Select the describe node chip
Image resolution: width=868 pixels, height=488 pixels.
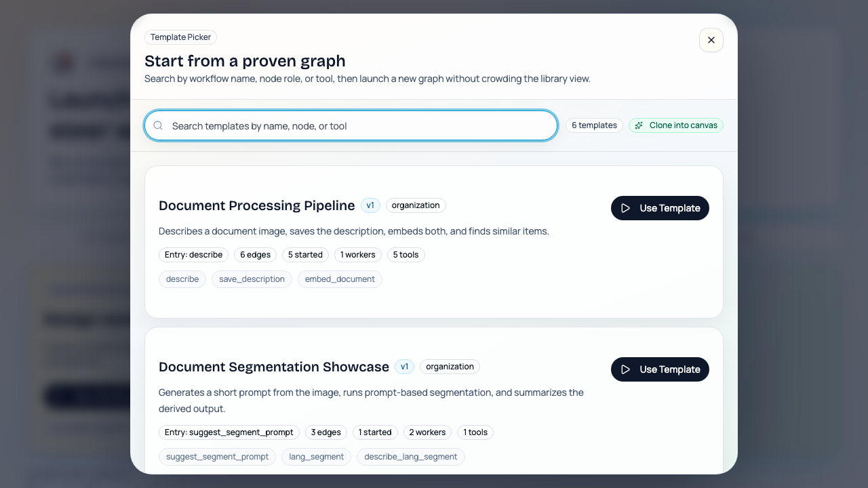pyautogui.click(x=182, y=279)
